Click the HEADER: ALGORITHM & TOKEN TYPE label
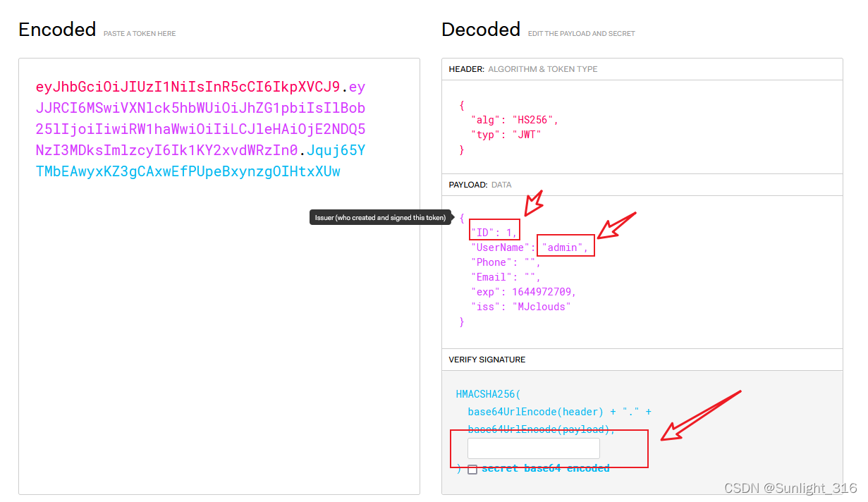Viewport: 868px width, 502px height. click(x=523, y=69)
